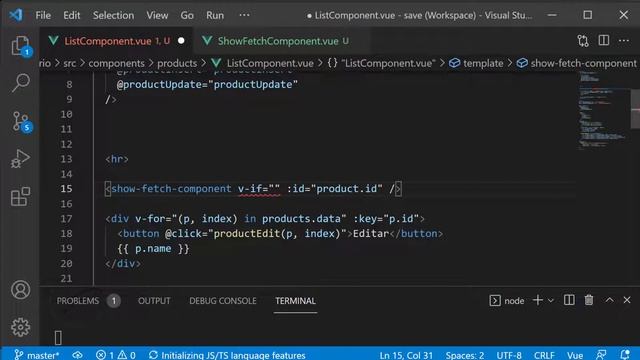Open notifications bell in status bar
The image size is (640, 360).
click(x=624, y=354)
